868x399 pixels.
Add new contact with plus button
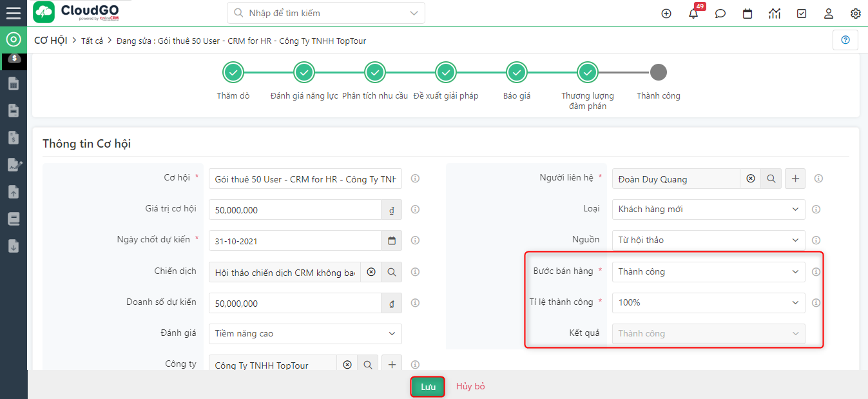(795, 179)
